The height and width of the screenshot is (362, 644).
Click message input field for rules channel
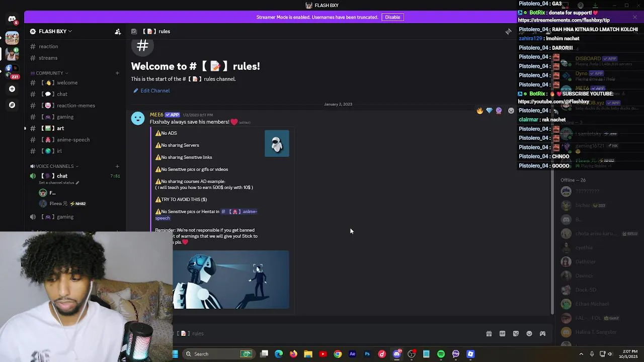pos(327,334)
